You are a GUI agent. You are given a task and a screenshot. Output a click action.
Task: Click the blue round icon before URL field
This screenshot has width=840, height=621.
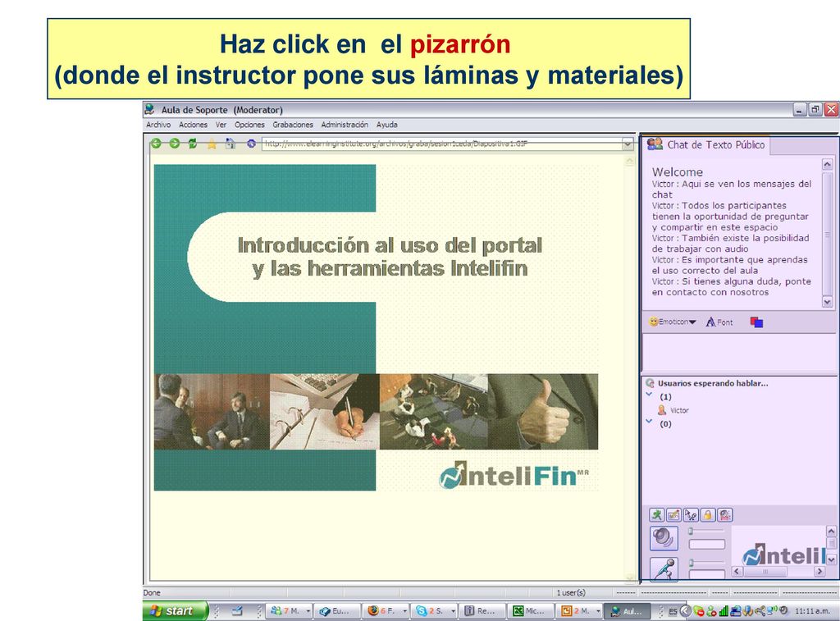click(x=251, y=144)
